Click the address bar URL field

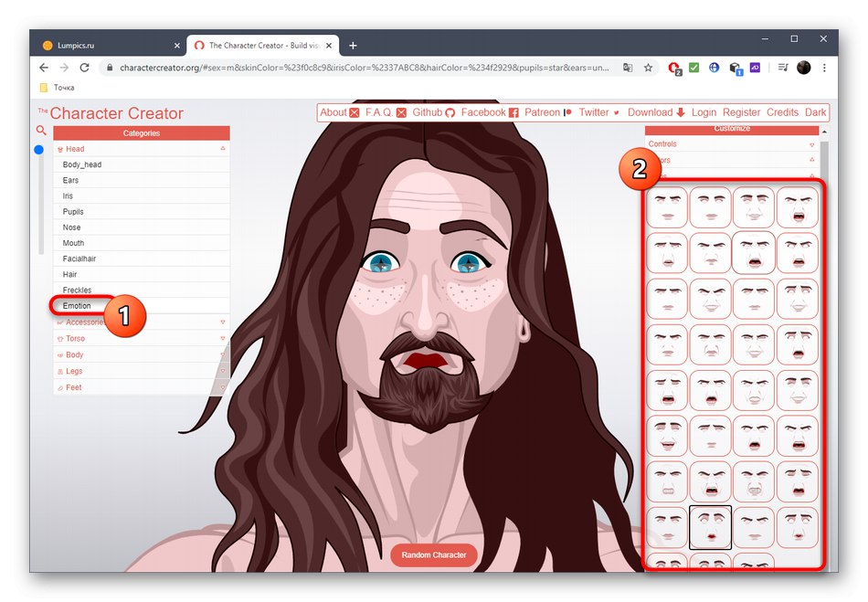(364, 68)
